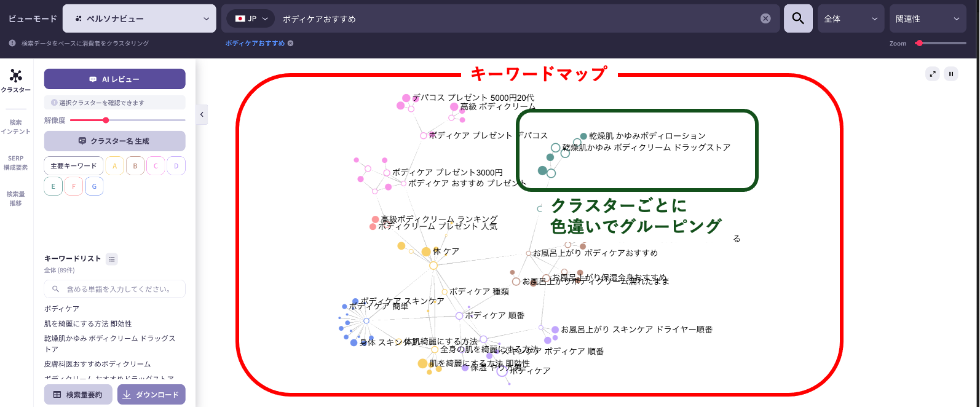Toggle the 主要キーワード filter chip
The height and width of the screenshot is (407, 980).
click(74, 166)
